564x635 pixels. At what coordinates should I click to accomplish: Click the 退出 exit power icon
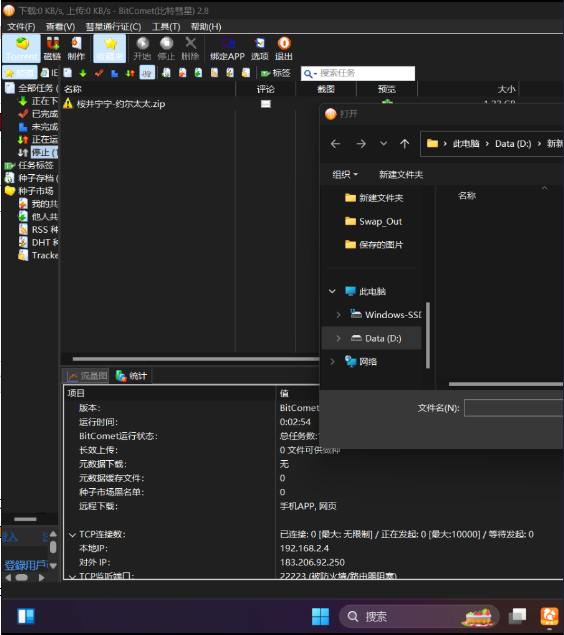(284, 49)
